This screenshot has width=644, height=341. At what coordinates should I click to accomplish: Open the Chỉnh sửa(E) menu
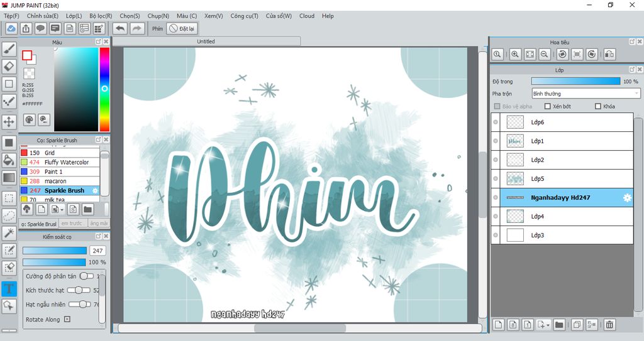(43, 16)
